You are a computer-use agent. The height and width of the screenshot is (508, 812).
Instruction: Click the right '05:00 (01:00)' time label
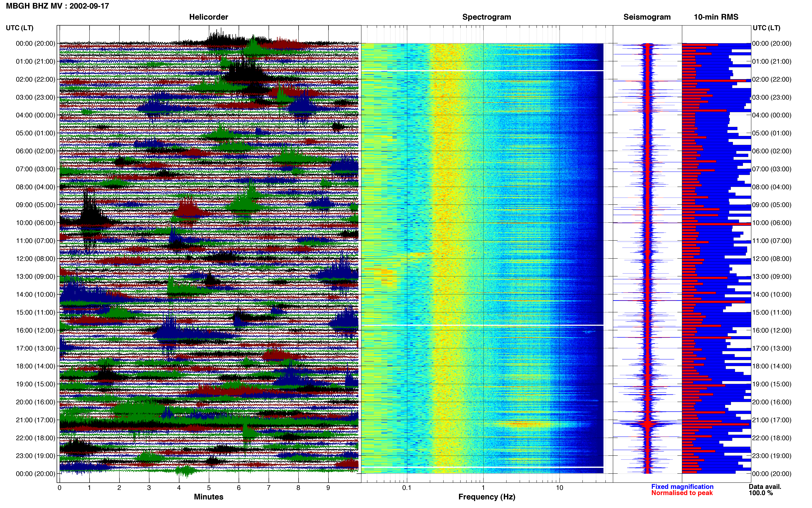[x=772, y=133]
